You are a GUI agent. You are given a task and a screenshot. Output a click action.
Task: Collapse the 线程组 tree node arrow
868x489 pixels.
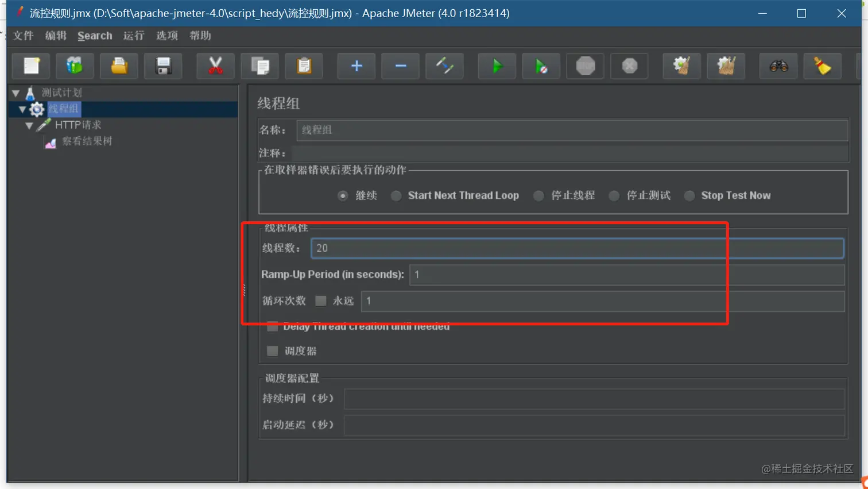pyautogui.click(x=22, y=109)
